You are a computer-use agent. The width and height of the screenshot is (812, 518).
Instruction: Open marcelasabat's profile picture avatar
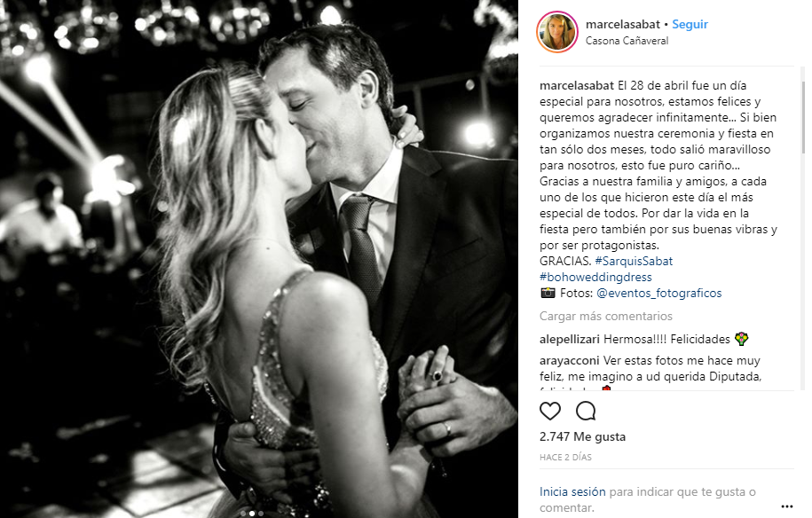coord(557,32)
